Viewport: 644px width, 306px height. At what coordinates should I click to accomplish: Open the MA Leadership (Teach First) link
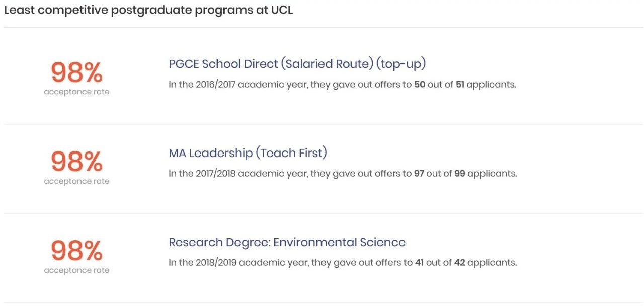[x=248, y=153]
